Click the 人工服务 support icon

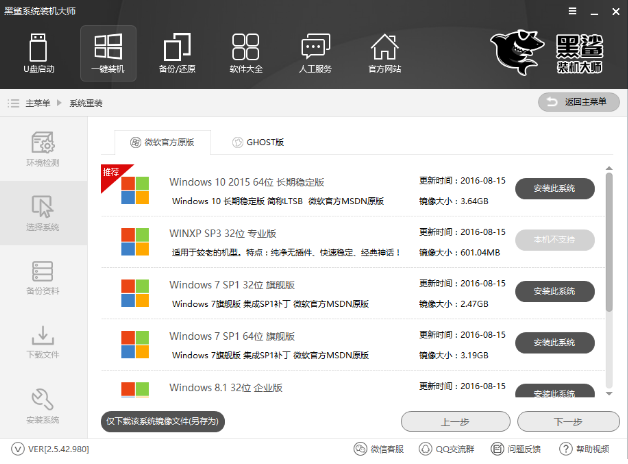(315, 53)
